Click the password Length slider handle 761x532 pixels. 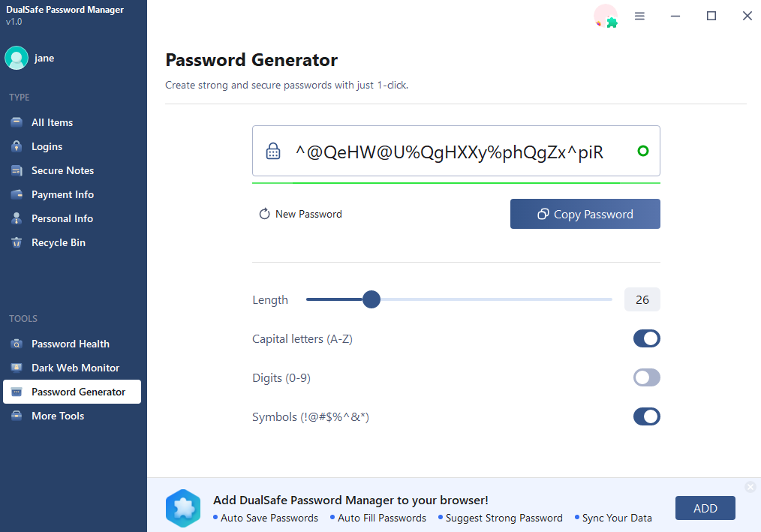click(x=371, y=300)
